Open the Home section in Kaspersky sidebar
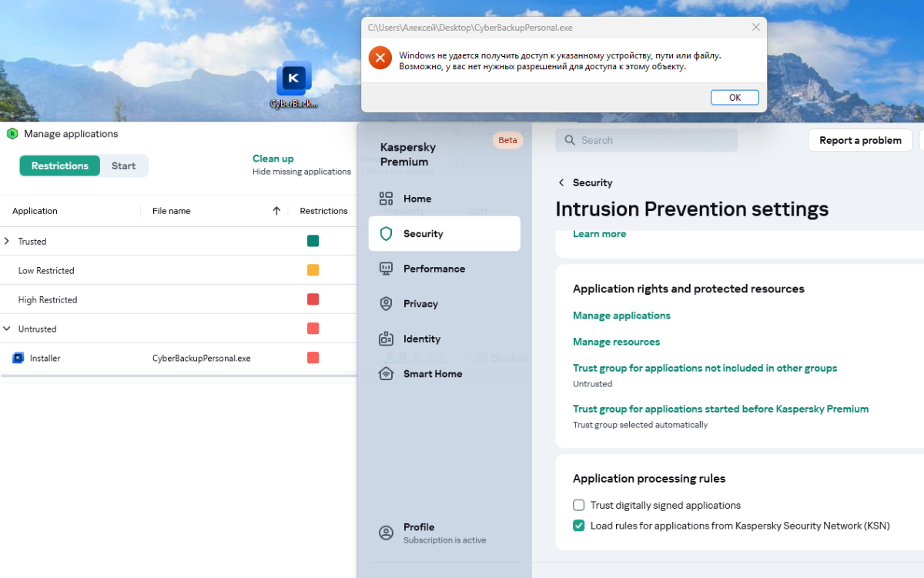 click(444, 199)
